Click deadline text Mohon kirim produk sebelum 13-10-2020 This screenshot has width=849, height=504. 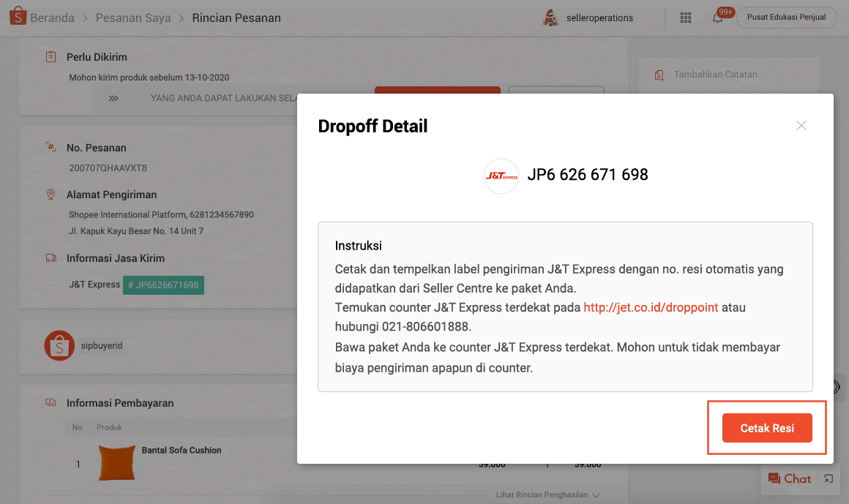(149, 78)
